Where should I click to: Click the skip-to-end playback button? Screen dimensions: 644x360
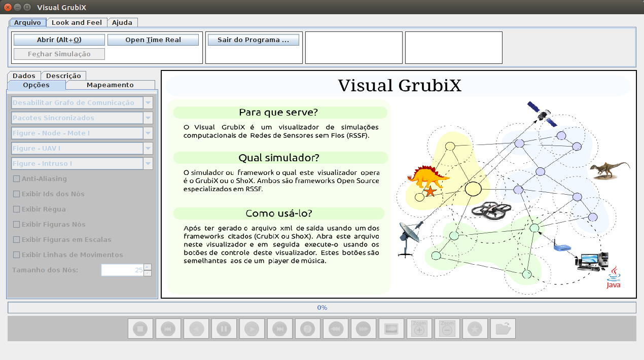point(280,329)
